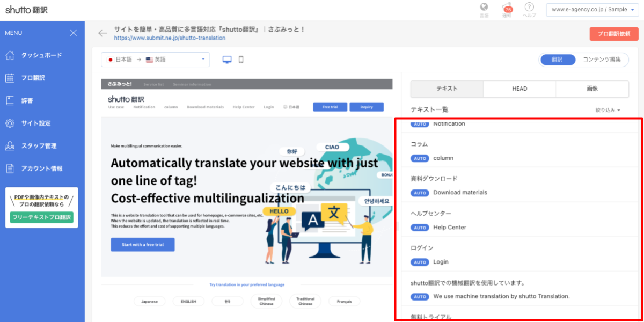Select the ヘルプセンター text entry
Image resolution: width=644 pixels, height=322 pixels.
pyautogui.click(x=431, y=214)
